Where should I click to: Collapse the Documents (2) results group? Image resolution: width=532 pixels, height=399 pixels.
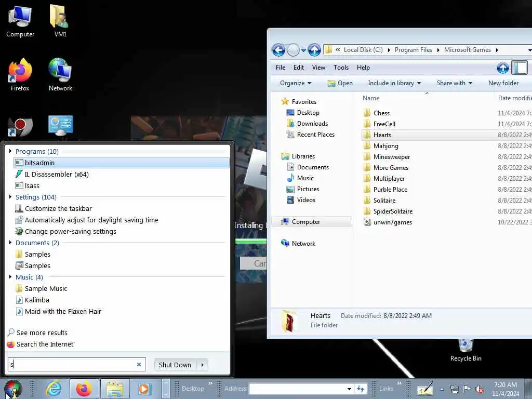tap(10, 243)
